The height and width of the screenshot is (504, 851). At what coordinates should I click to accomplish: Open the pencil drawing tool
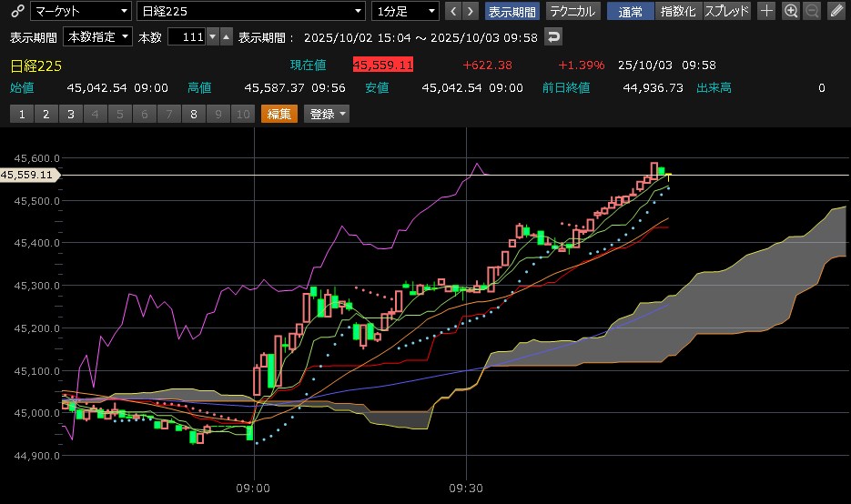point(836,11)
